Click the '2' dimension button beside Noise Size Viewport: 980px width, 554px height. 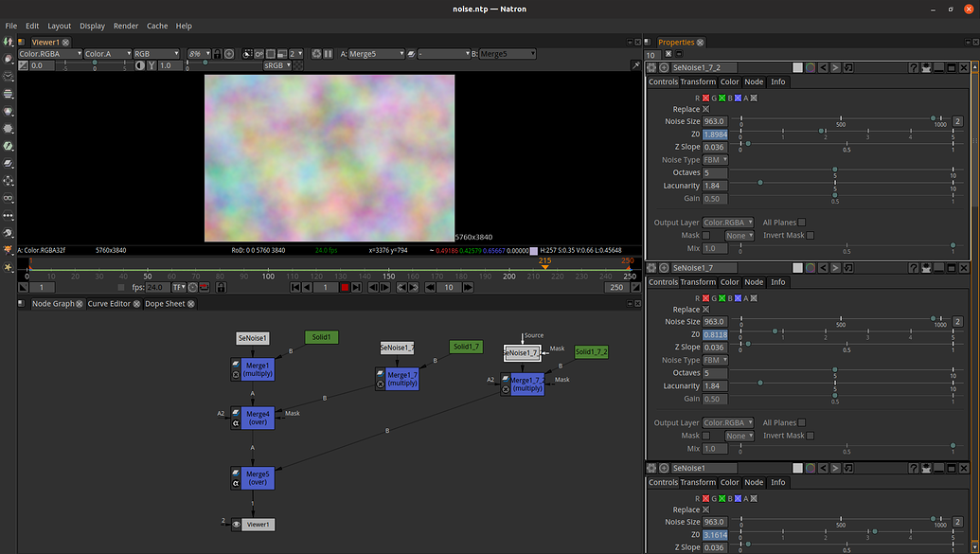(x=957, y=121)
